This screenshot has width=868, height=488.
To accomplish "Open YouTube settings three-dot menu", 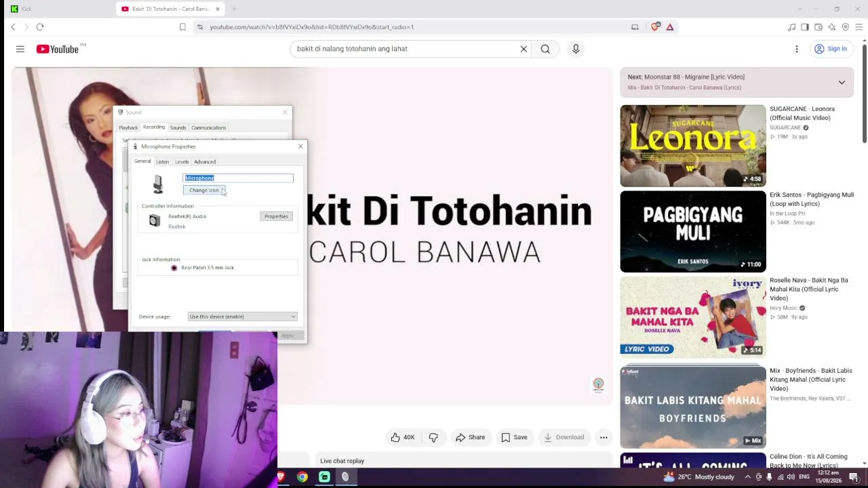I will click(797, 49).
